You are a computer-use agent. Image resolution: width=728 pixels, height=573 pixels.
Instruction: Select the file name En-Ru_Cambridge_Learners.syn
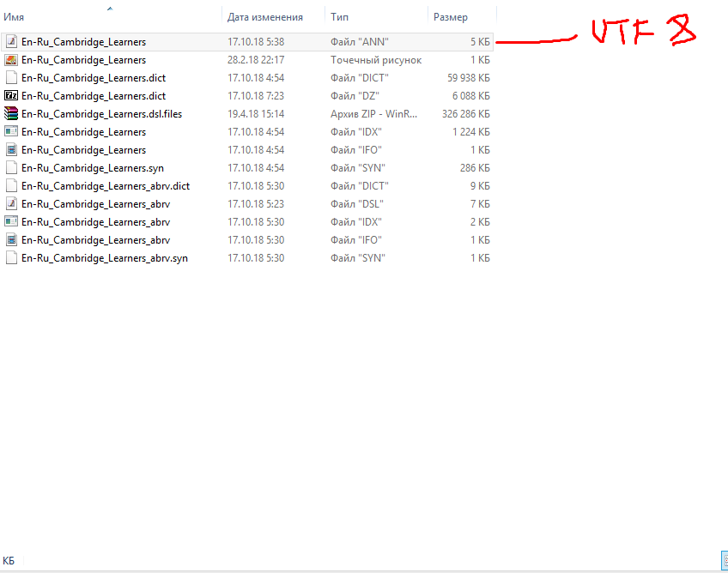click(93, 168)
